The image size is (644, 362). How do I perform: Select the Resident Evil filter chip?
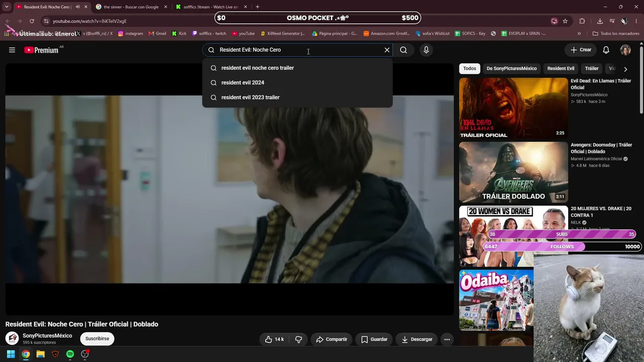click(x=560, y=68)
